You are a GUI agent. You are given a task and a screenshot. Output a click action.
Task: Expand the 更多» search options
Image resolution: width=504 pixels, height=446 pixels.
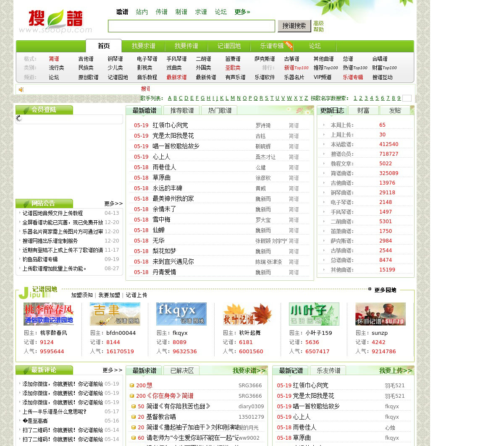point(242,12)
